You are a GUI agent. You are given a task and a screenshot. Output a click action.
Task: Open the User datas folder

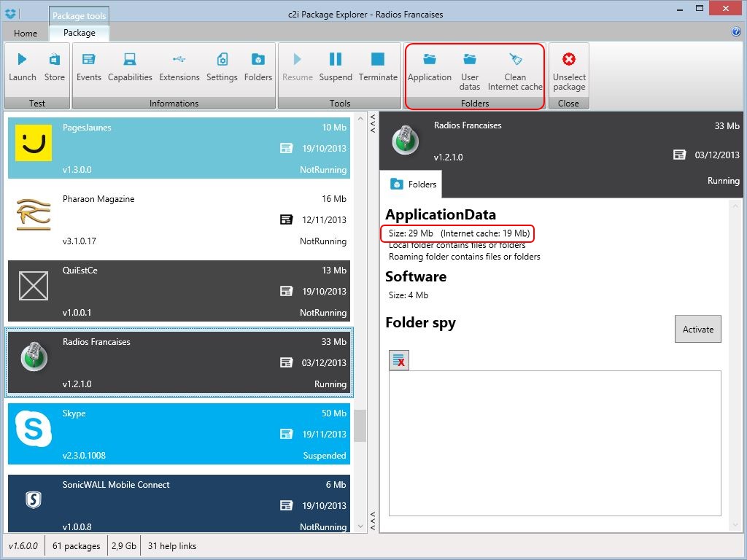[469, 72]
